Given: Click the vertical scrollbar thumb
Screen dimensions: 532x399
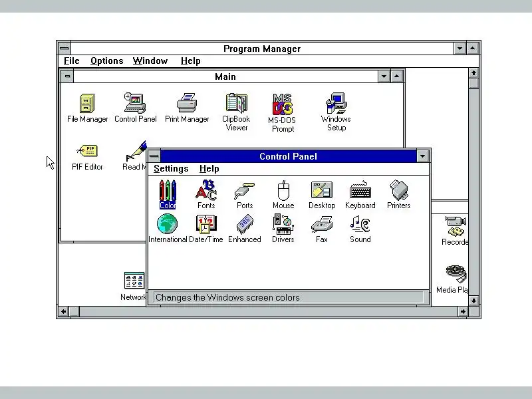Looking at the screenshot, I should pos(473,84).
